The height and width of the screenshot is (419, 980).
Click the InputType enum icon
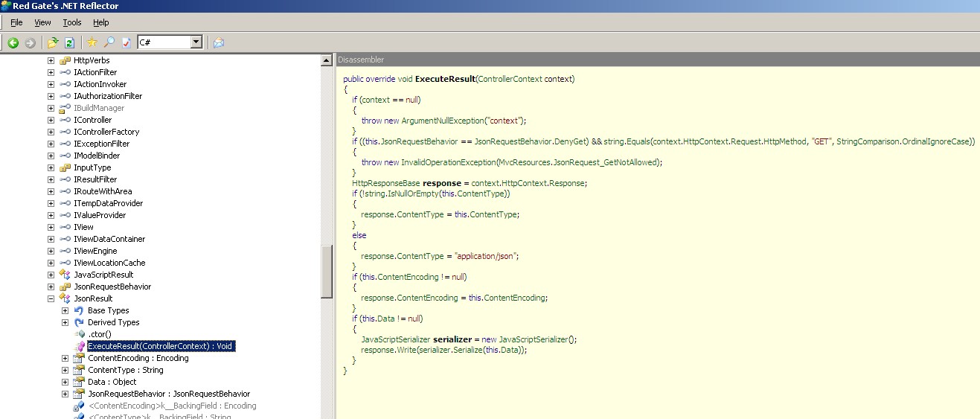[x=65, y=167]
